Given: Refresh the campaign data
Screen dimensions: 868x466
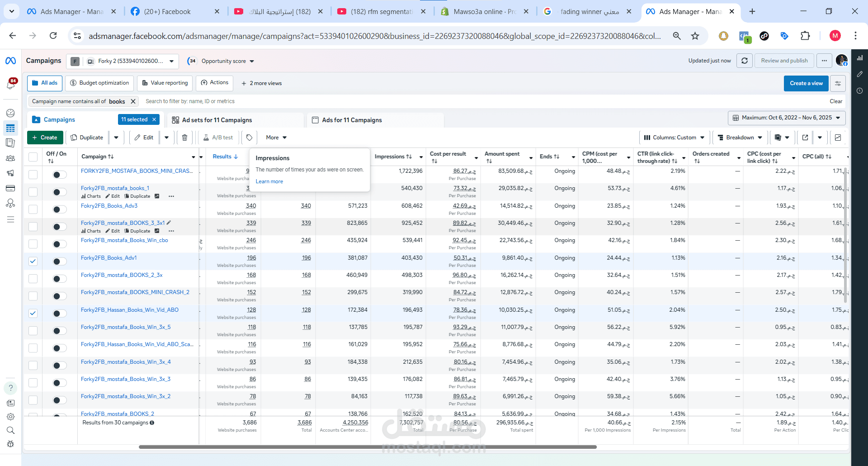Looking at the screenshot, I should coord(745,61).
